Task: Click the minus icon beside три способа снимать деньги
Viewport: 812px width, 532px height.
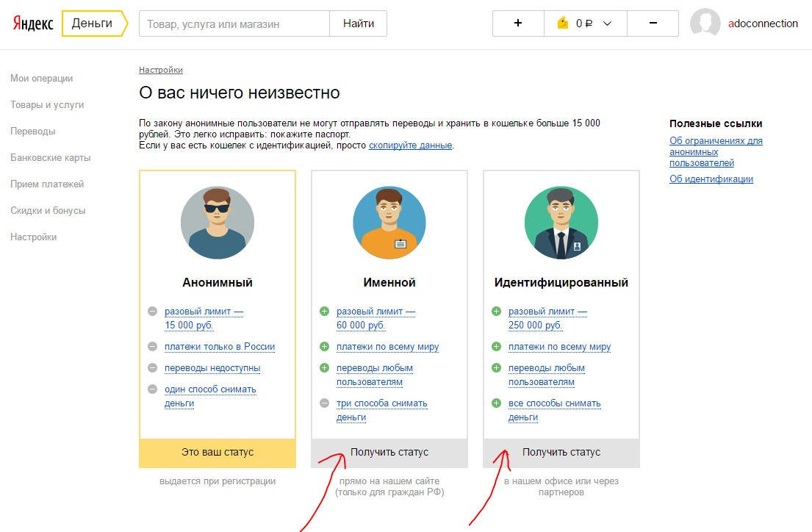Action: coord(324,403)
